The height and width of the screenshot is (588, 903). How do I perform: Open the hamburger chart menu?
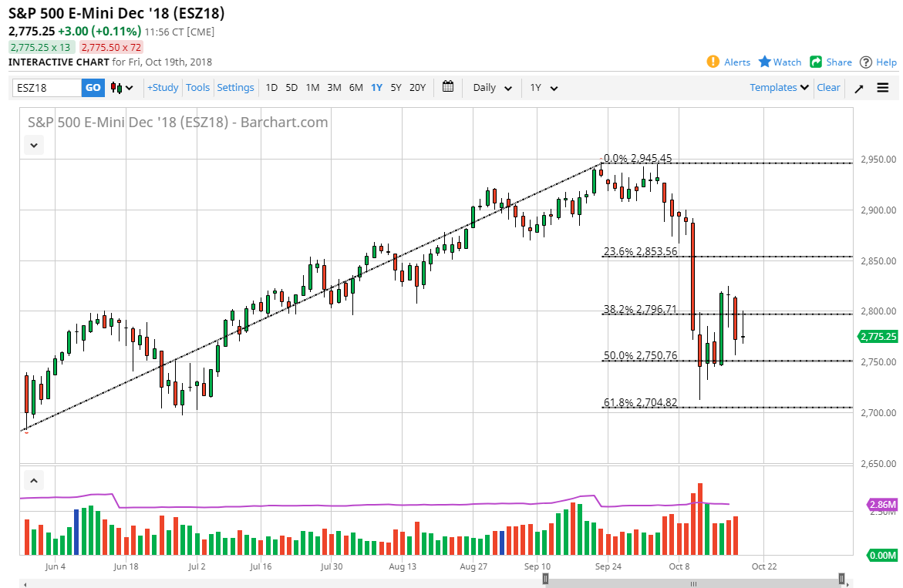click(x=881, y=87)
